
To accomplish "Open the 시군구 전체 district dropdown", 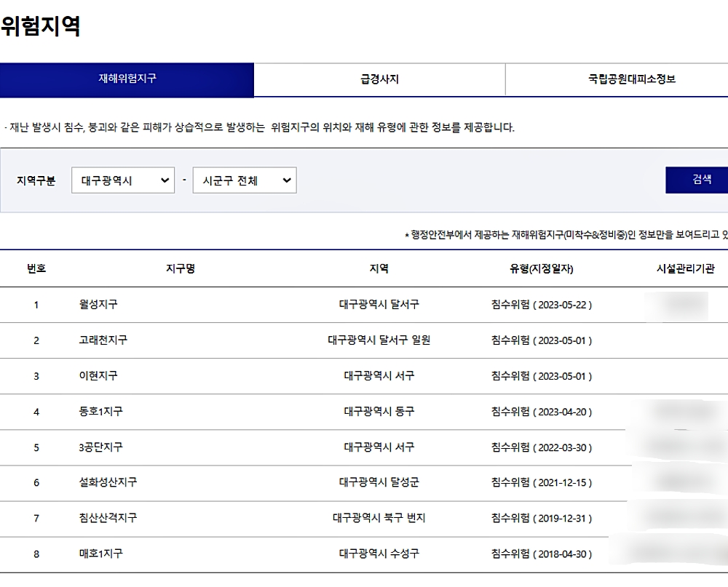I will click(x=244, y=180).
